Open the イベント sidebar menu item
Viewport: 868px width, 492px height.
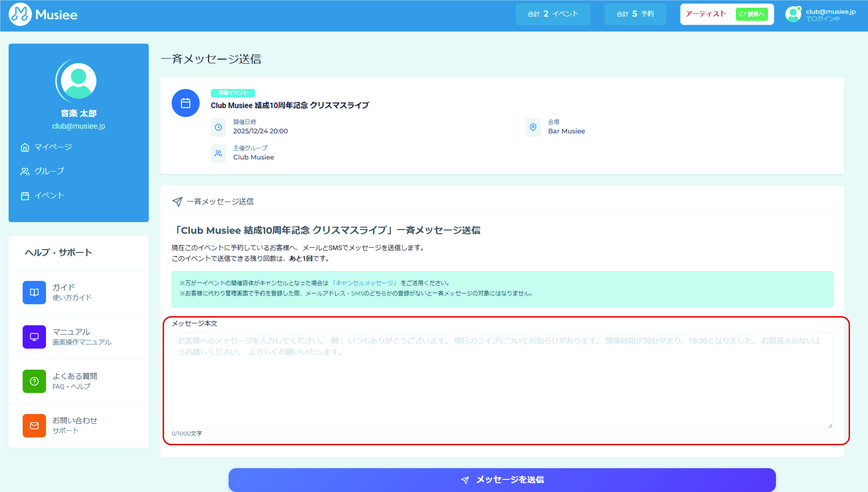tap(49, 196)
